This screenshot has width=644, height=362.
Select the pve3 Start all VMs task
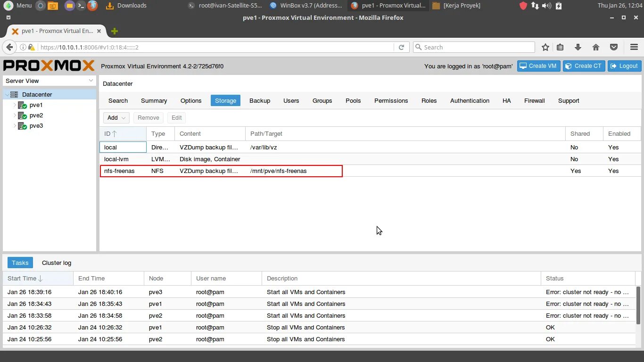click(319, 292)
